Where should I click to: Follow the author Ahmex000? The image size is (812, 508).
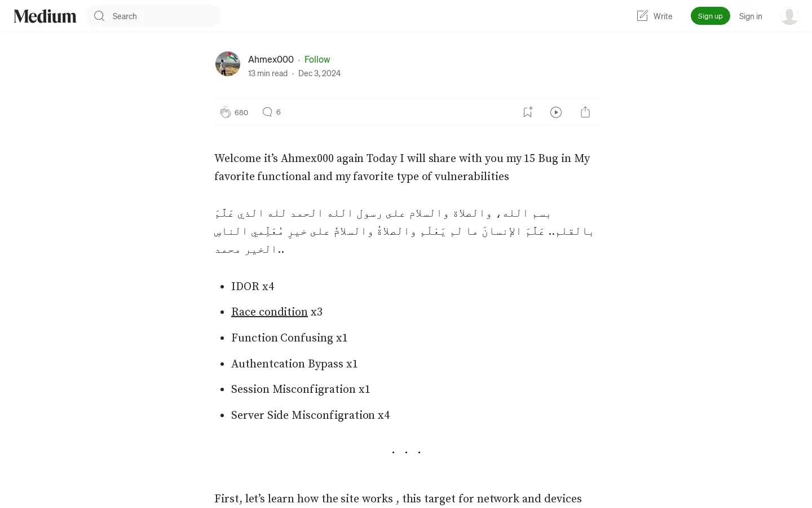317,59
